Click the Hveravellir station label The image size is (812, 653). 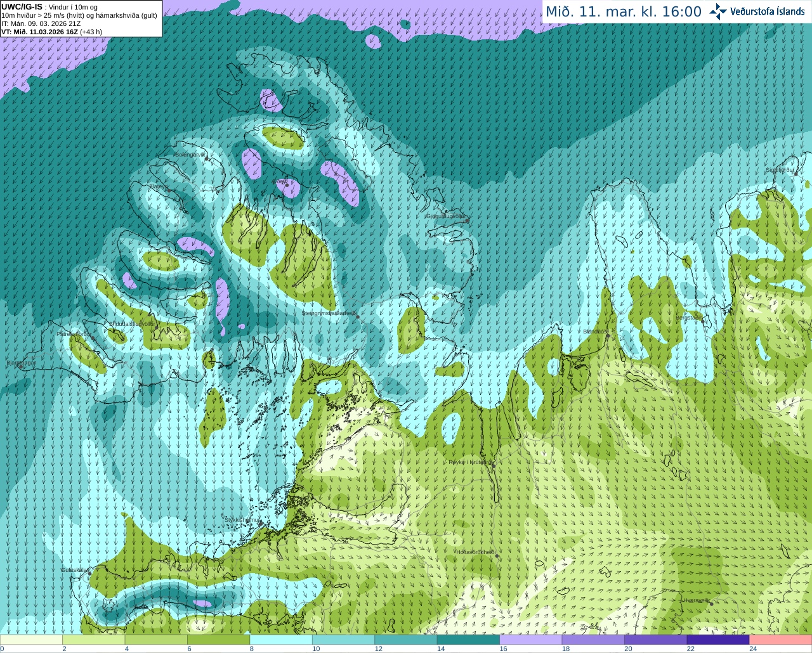click(696, 600)
